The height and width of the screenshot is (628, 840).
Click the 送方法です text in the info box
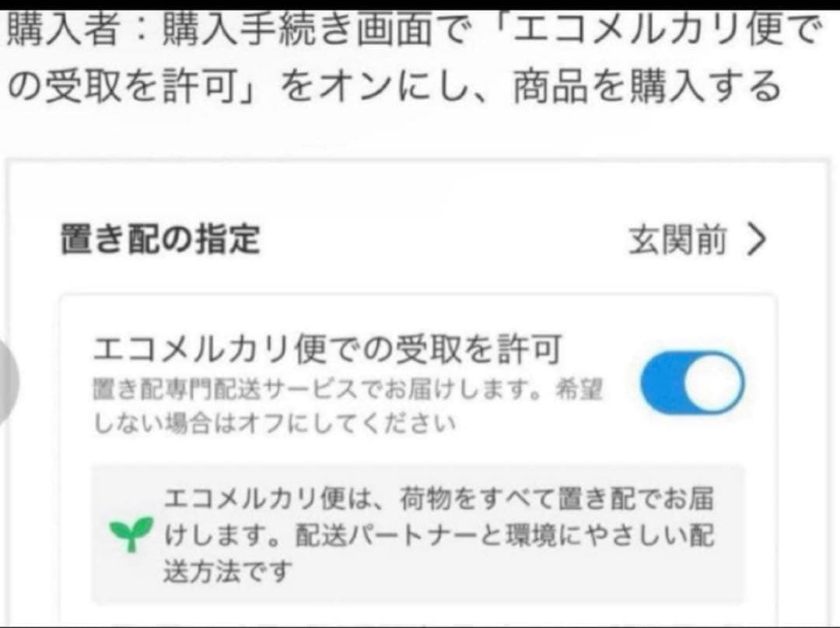pos(228,570)
